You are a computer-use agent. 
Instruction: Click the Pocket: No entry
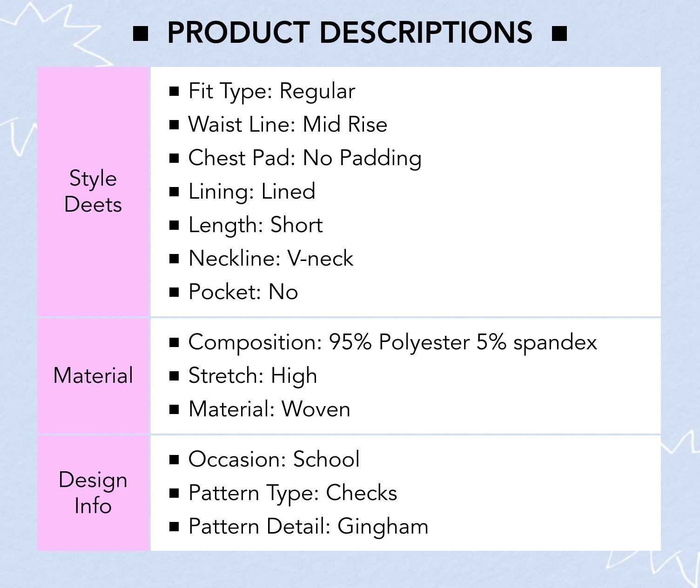243,292
